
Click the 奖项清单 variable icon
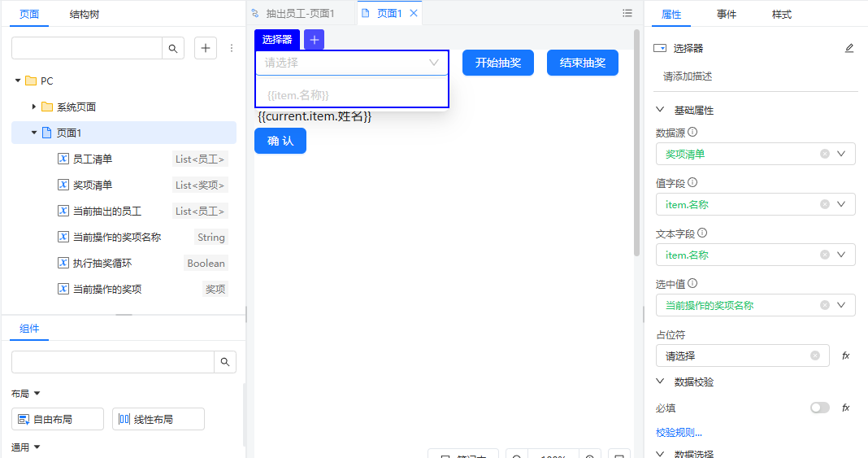coord(63,185)
